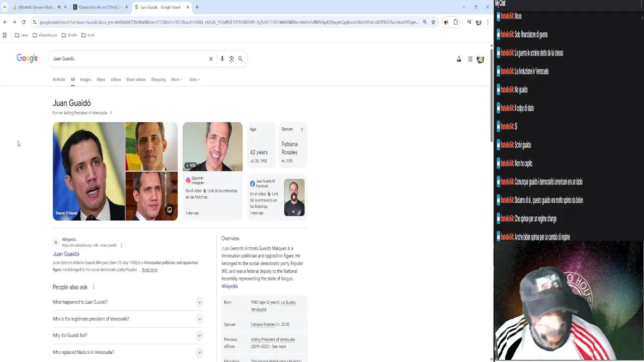Select the Videos search tab

click(116, 79)
